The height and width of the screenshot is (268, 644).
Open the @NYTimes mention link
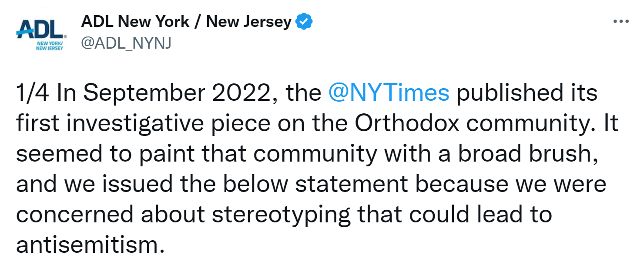388,93
